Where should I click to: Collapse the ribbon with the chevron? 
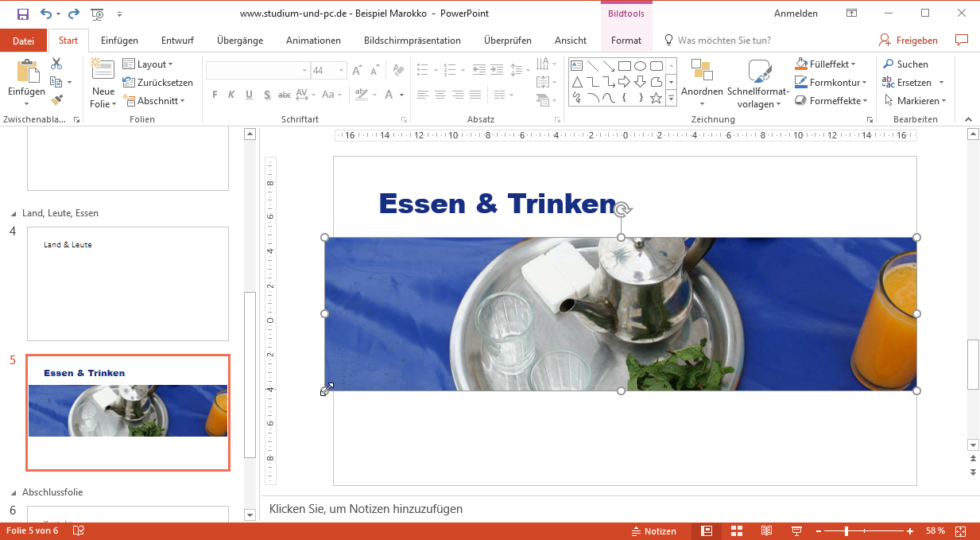click(968, 119)
